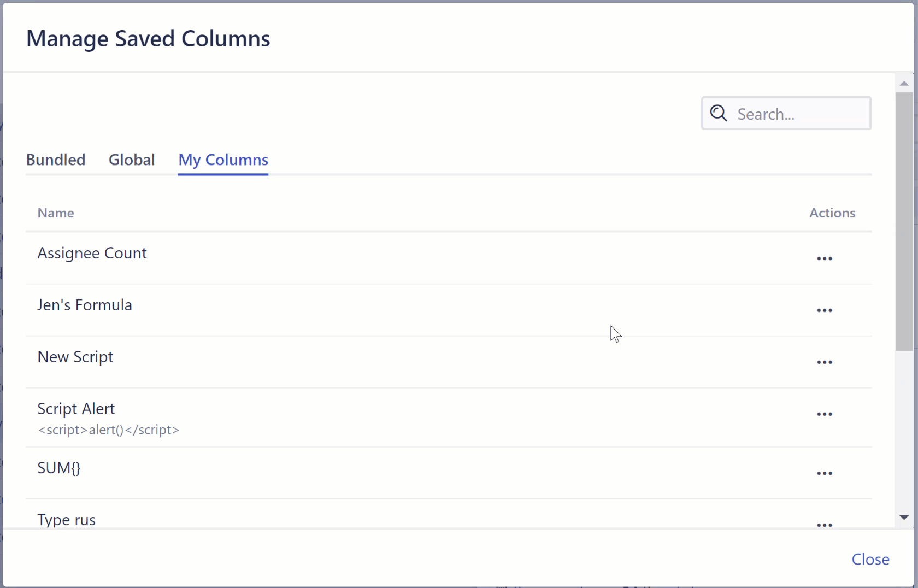Close the Manage Saved Columns dialog
918x588 pixels.
coord(870,559)
